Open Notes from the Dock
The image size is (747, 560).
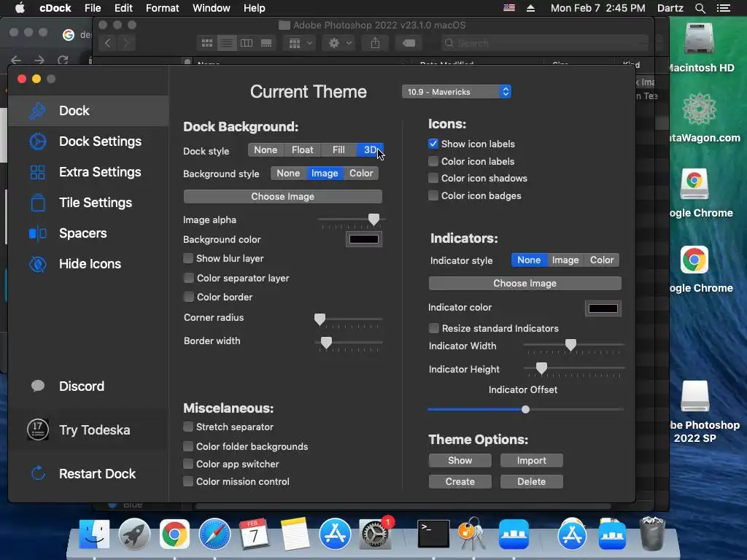(x=295, y=534)
